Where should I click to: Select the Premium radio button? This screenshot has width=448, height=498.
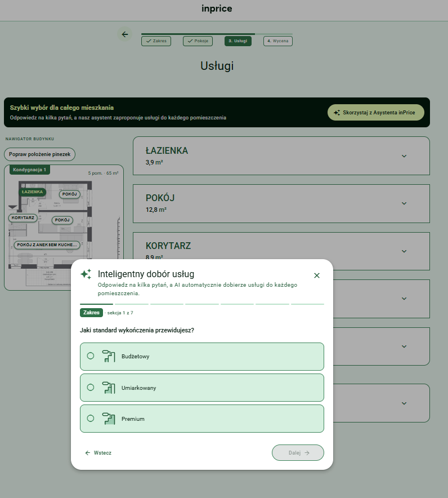91,418
